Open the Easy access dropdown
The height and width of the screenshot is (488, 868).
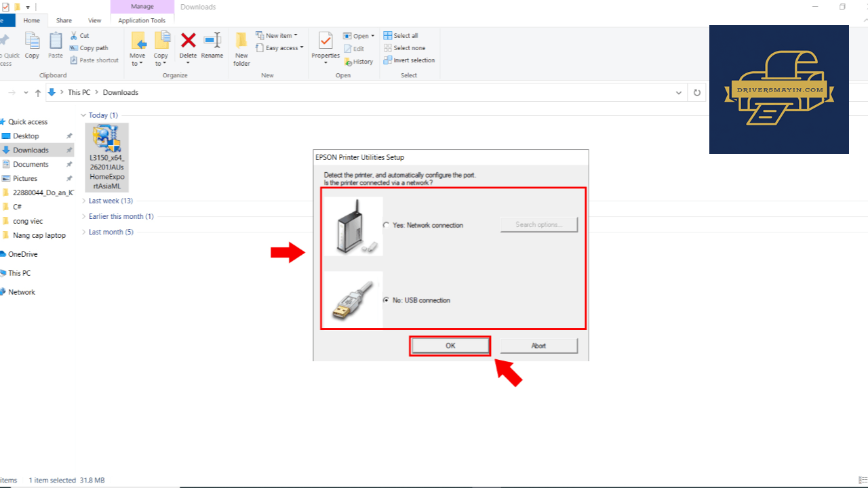(278, 48)
